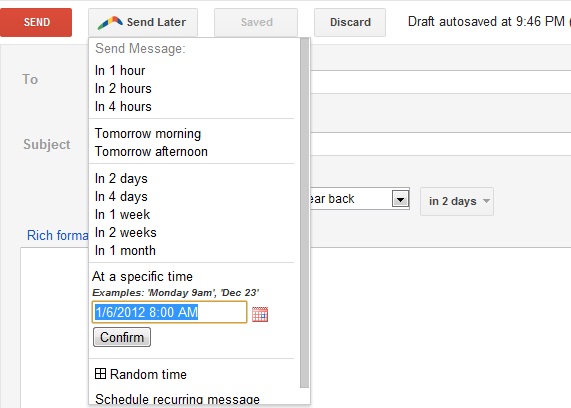Select 'In 2 days' from menu list
Screen dimensions: 571x408
121,178
